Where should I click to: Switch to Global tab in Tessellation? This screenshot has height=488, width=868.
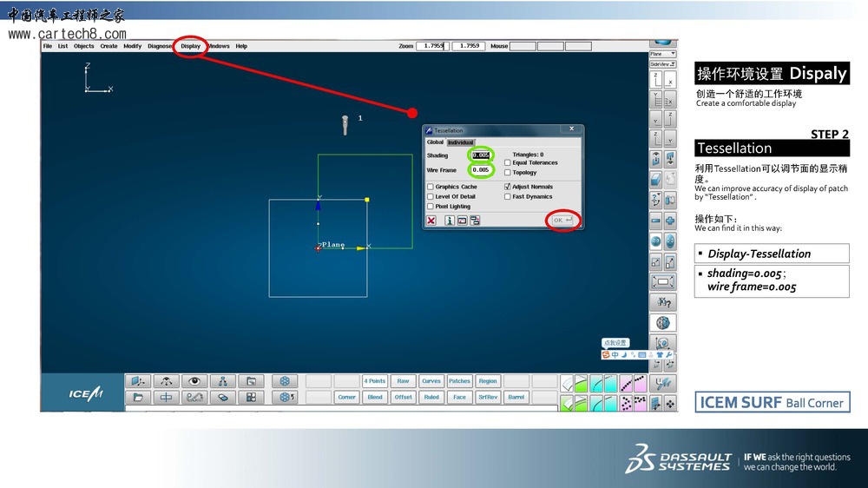tap(435, 142)
